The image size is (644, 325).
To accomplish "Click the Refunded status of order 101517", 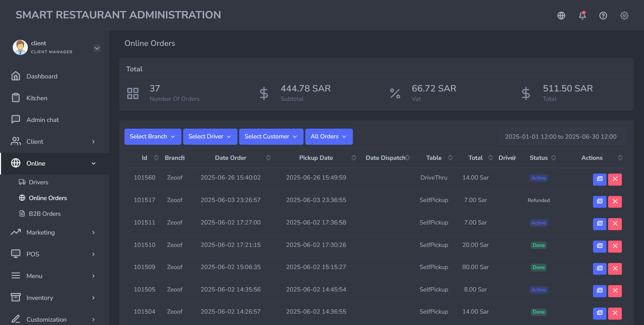I will click(539, 200).
